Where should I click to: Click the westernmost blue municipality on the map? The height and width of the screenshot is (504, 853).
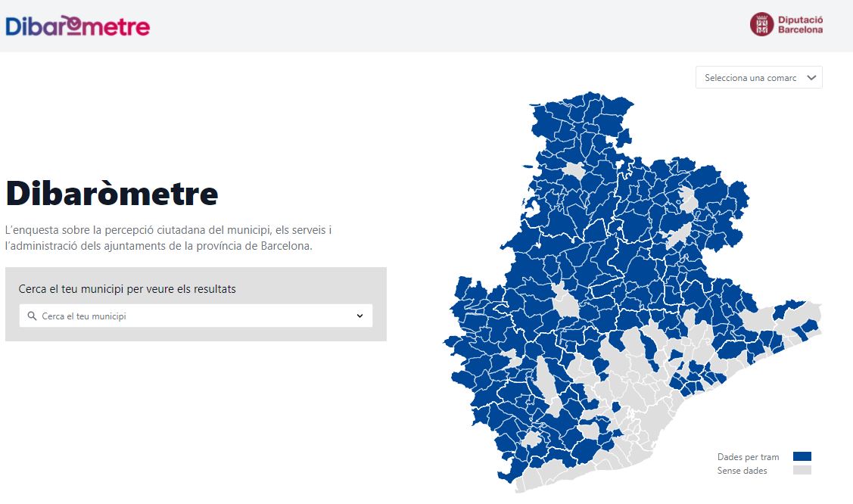pos(452,342)
